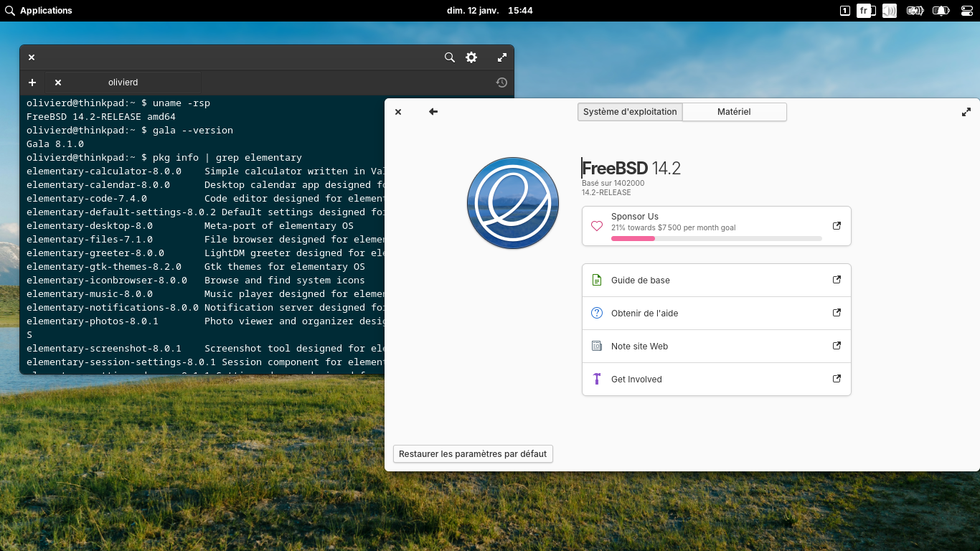The image size is (980, 551).
Task: Click the Obtenir de l'aide question icon
Action: (596, 314)
